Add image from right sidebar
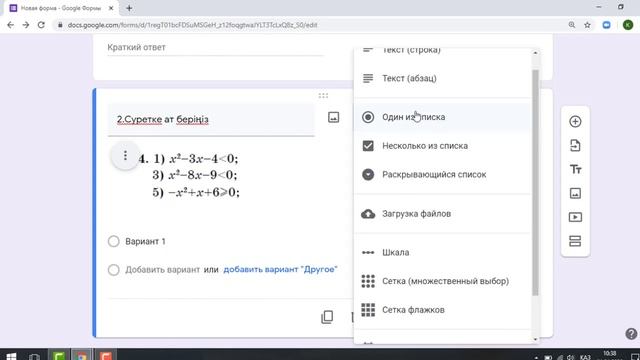Image resolution: width=640 pixels, height=360 pixels. click(x=575, y=193)
